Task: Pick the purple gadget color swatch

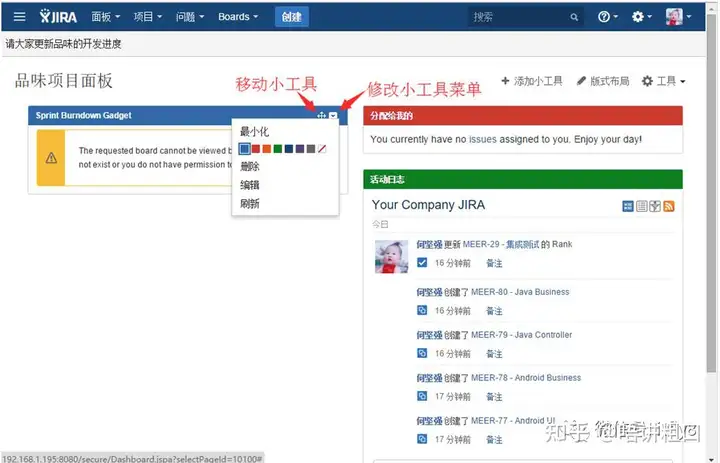Action: [300, 149]
